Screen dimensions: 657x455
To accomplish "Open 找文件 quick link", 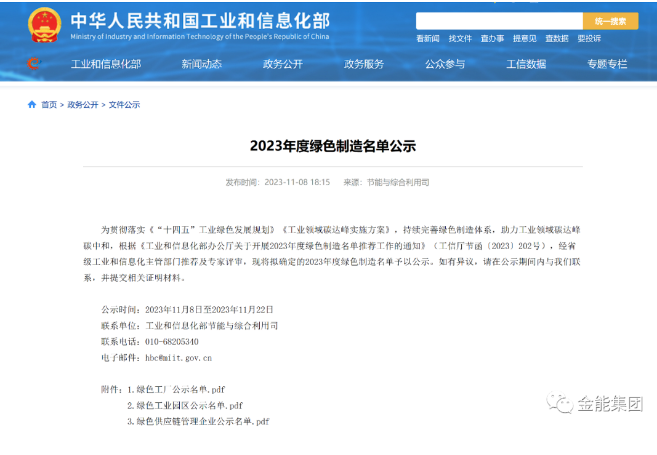I will click(460, 39).
